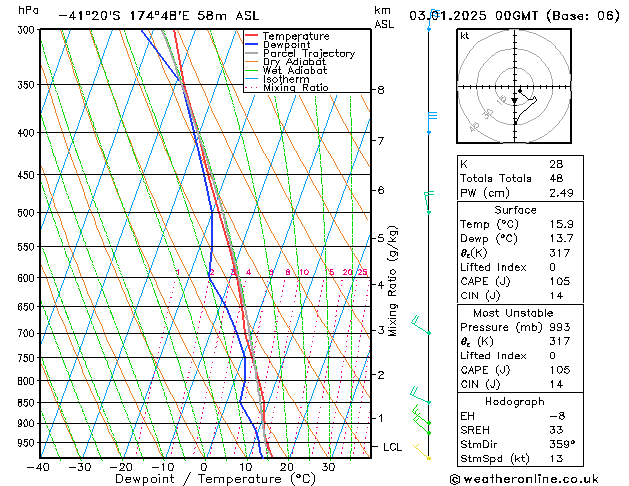
Task: Click the Mixing Ratio (g/kg) axis title
Action: click(x=393, y=281)
